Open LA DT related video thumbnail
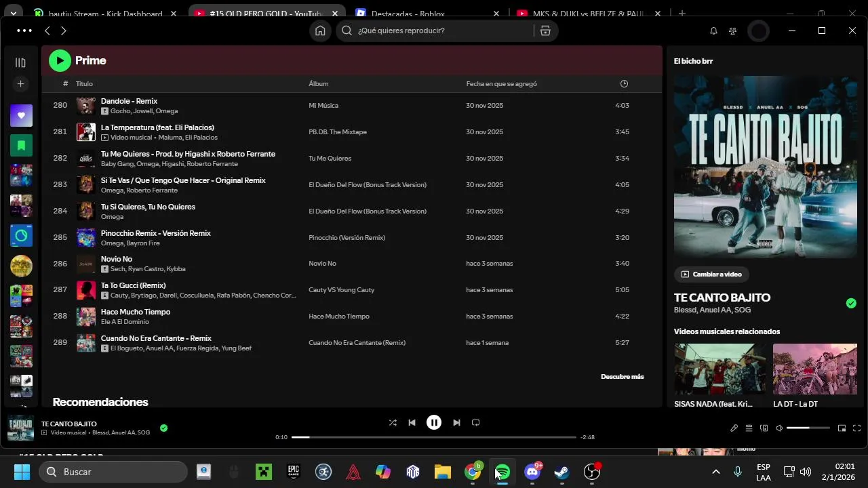Screen dimensions: 868x488 [x=815, y=369]
